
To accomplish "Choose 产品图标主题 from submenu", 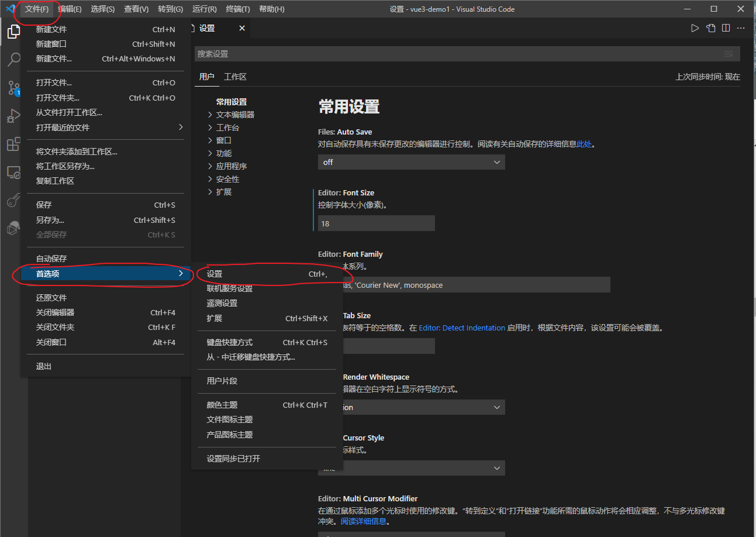I will click(x=267, y=435).
